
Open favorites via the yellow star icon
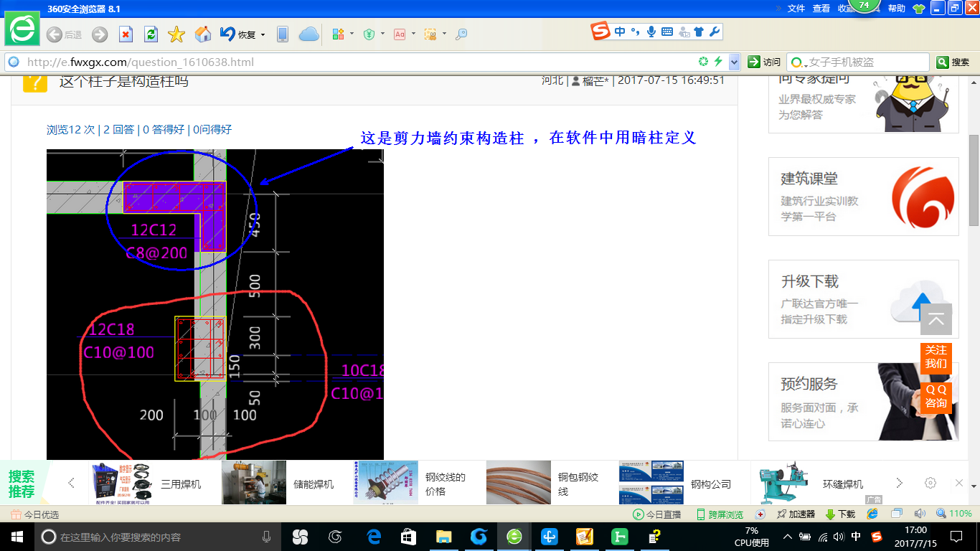(176, 34)
